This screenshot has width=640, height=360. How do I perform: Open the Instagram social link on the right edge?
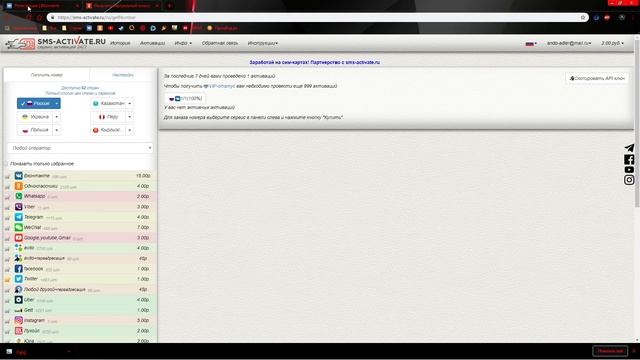[x=629, y=180]
